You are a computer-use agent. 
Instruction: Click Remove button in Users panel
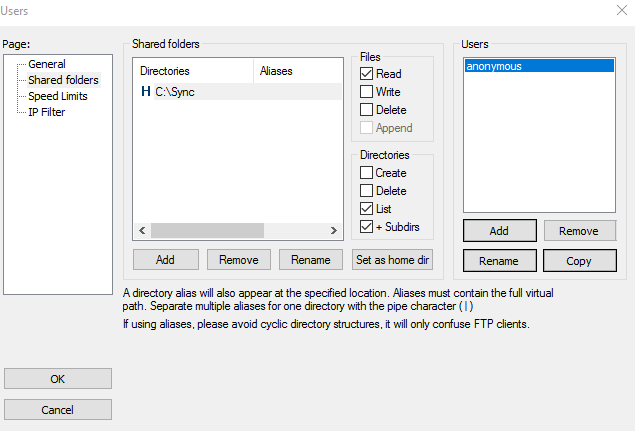(x=580, y=231)
